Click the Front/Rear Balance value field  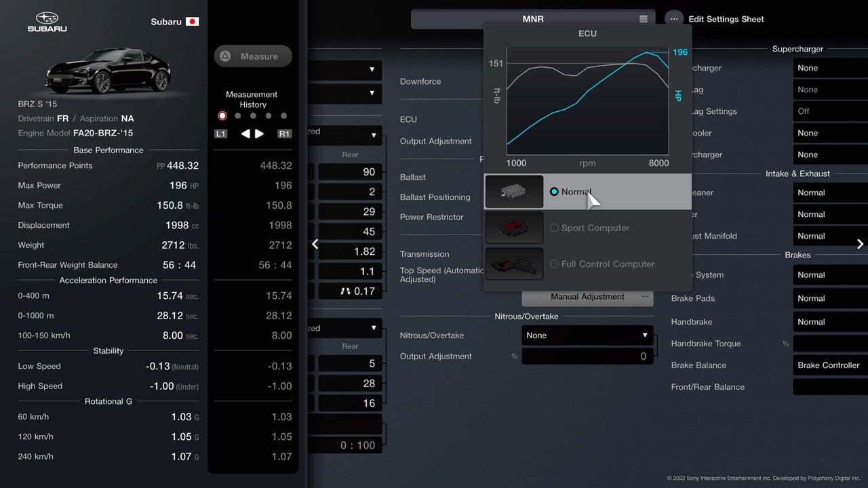[x=831, y=387]
